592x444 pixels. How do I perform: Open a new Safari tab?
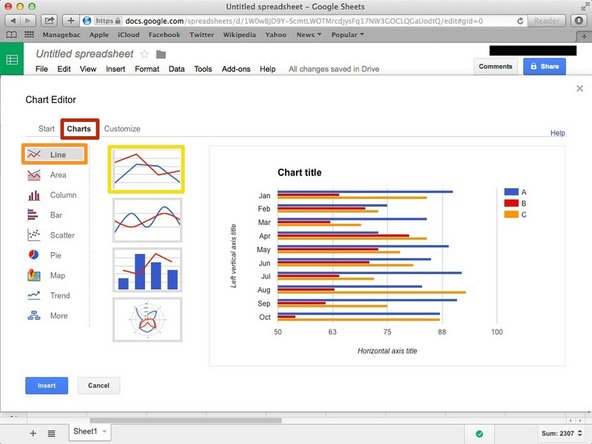tap(584, 36)
